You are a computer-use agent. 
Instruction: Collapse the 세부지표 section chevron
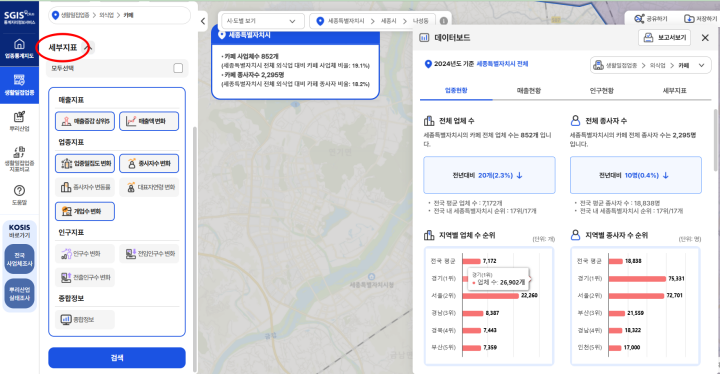coord(89,47)
